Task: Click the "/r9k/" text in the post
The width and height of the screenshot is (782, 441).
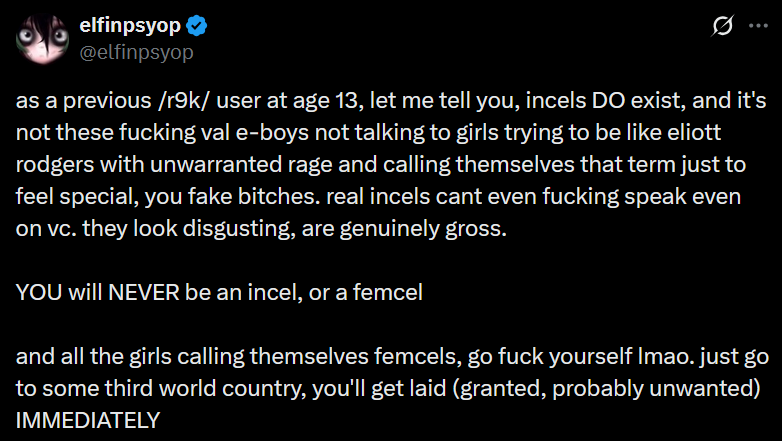Action: tap(180, 101)
